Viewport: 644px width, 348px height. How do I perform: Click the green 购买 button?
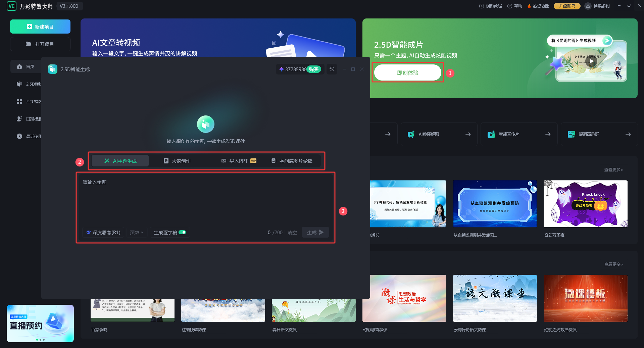314,69
